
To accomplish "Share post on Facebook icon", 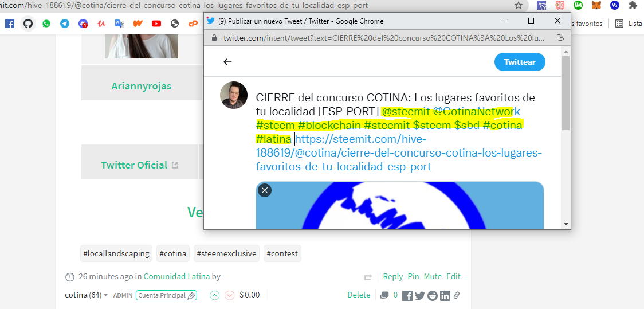I will click(407, 295).
